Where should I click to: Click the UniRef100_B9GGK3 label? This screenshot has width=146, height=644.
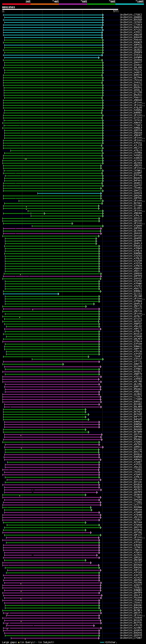point(131,246)
